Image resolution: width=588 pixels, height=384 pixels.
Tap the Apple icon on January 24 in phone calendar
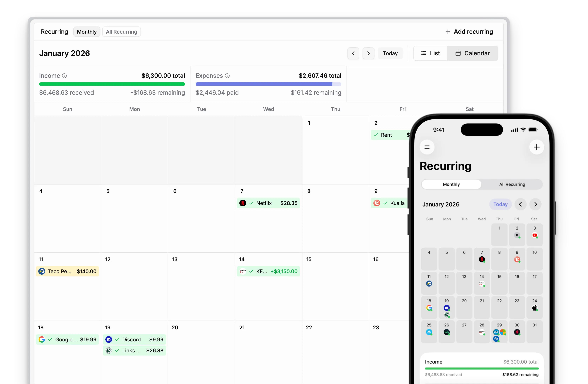(x=535, y=308)
